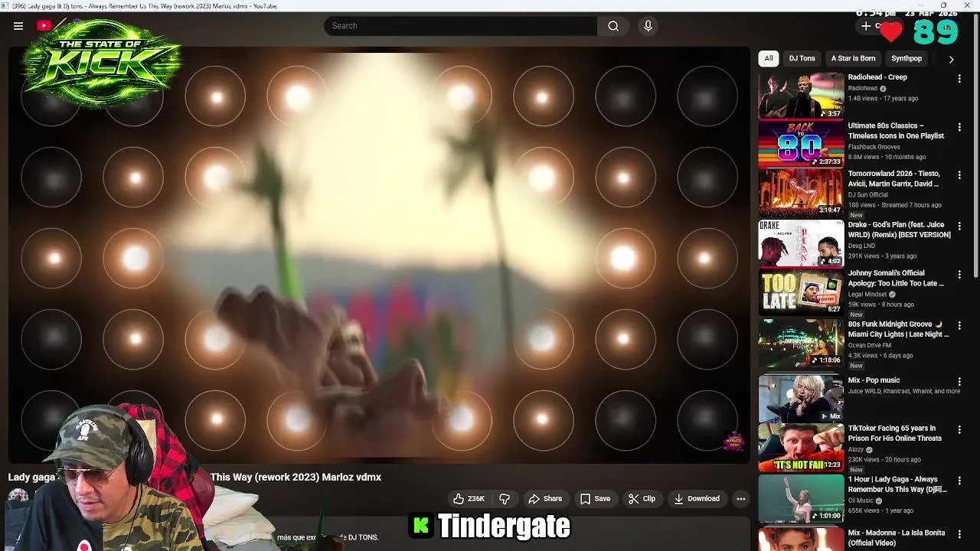Click the Legal Mindset channel name
Viewport: 980px width, 551px height.
(x=867, y=295)
